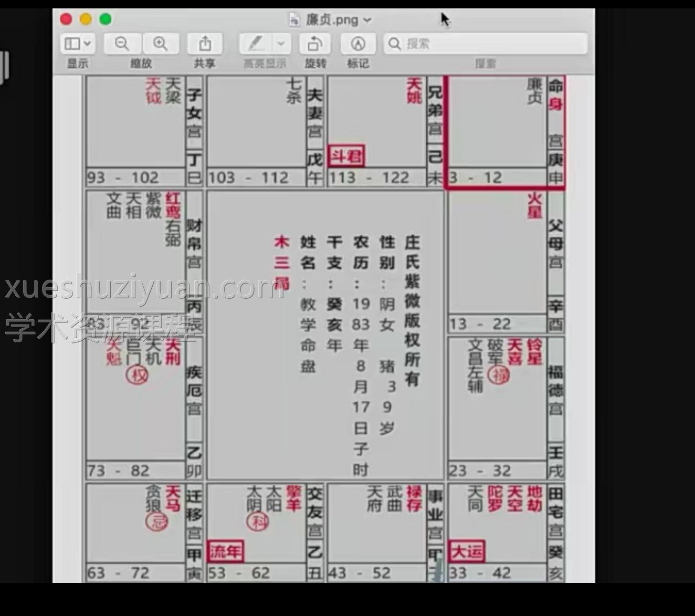Click the magnifier icon in search field
This screenshot has height=616, width=695.
click(x=395, y=44)
